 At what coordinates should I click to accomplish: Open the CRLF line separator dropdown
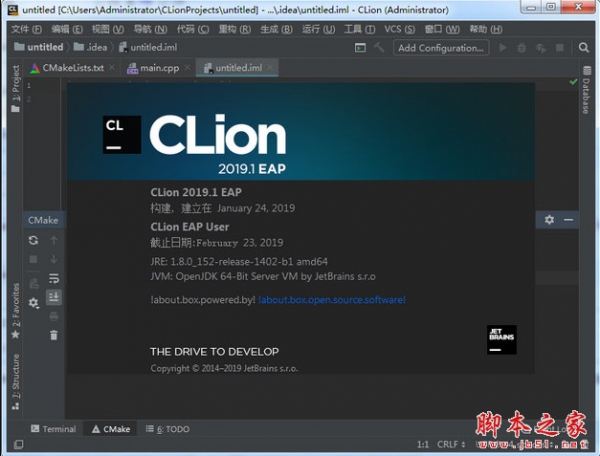[x=451, y=444]
